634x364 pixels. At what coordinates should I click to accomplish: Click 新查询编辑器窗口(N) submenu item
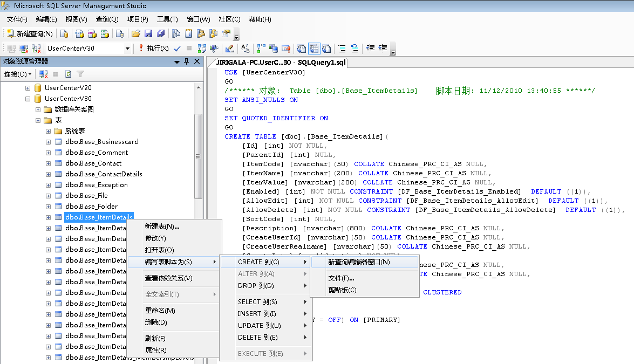[x=365, y=262]
